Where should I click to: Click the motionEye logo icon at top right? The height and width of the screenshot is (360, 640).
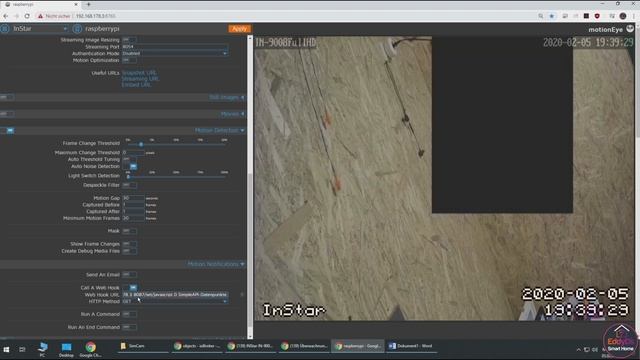pos(630,28)
